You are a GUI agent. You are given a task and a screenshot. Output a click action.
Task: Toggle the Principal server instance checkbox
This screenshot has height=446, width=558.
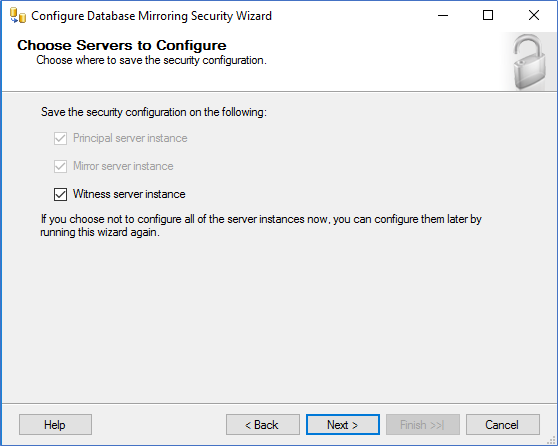[x=60, y=138]
